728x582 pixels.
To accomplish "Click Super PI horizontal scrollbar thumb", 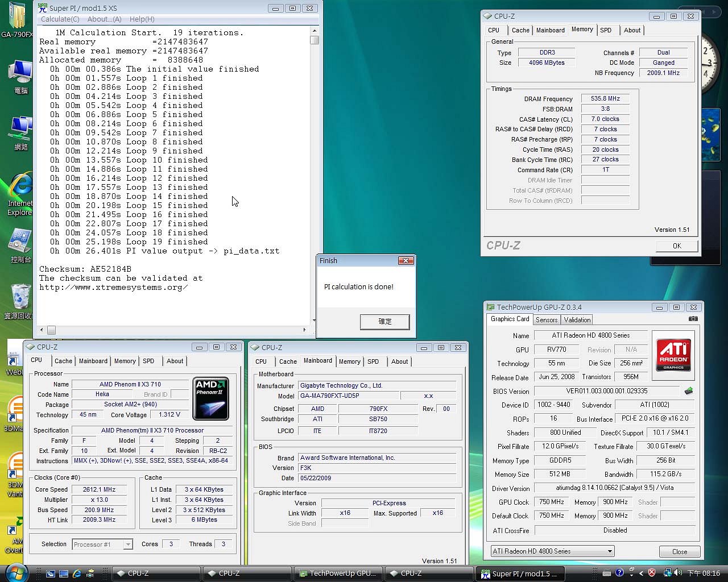I will 51,330.
